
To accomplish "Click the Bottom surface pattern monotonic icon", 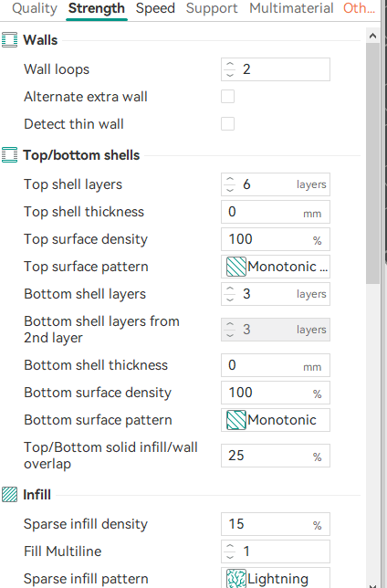I will (x=236, y=420).
